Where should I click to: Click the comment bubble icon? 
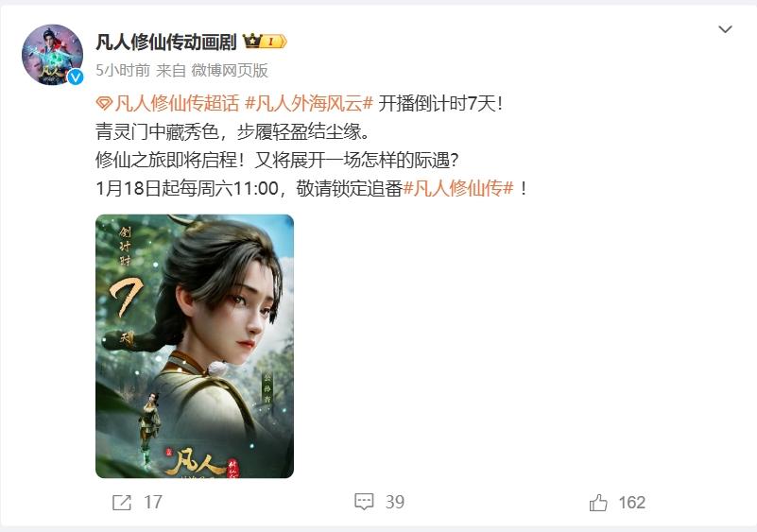coord(364,502)
